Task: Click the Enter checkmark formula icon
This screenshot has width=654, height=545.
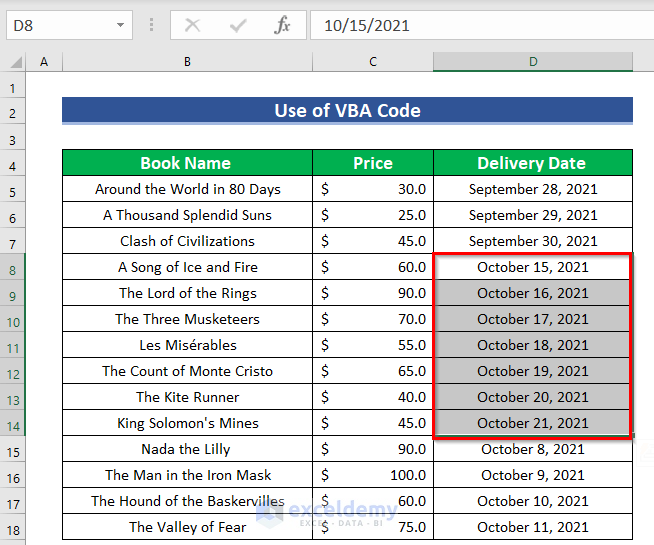Action: pos(237,25)
